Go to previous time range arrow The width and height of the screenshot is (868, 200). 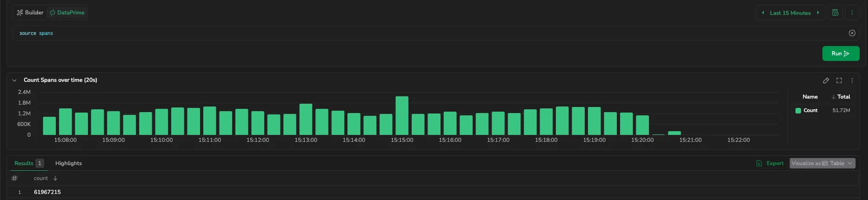click(x=763, y=13)
